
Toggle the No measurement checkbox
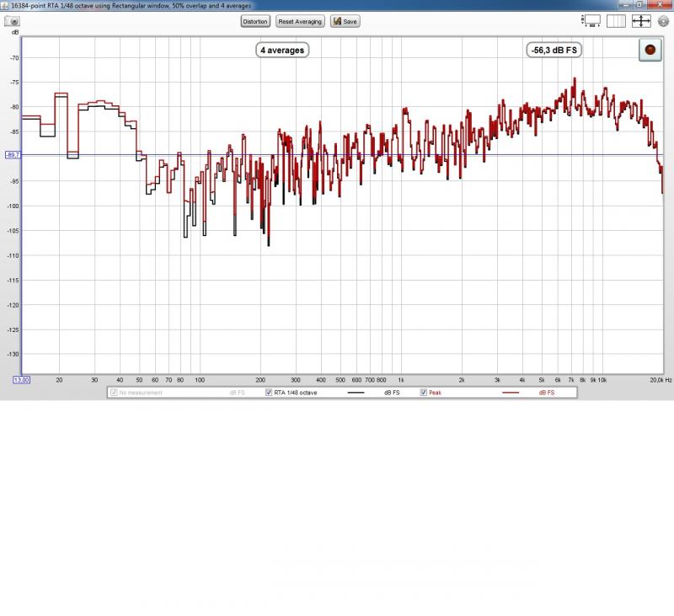(x=114, y=393)
